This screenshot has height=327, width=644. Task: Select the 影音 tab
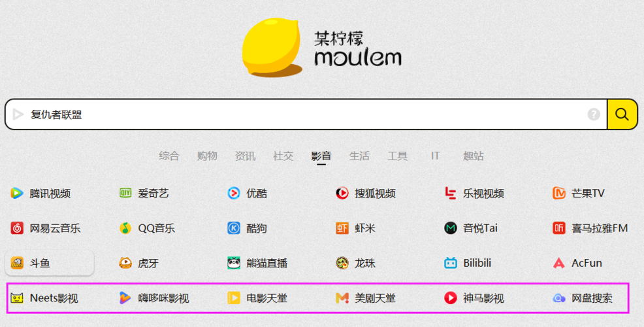[321, 156]
